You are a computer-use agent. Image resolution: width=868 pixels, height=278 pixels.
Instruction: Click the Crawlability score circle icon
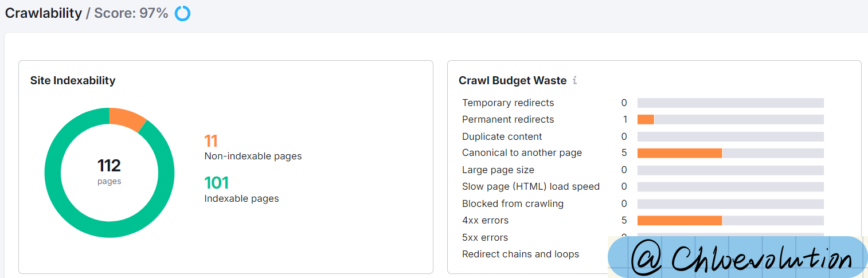[182, 13]
